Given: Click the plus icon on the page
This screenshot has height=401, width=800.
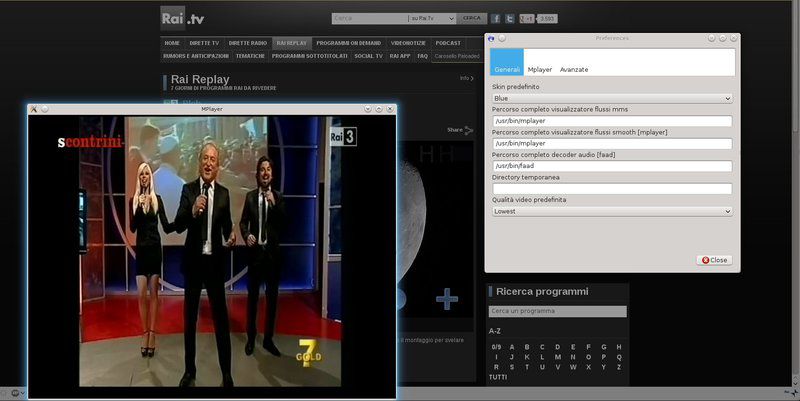Looking at the screenshot, I should click(447, 298).
